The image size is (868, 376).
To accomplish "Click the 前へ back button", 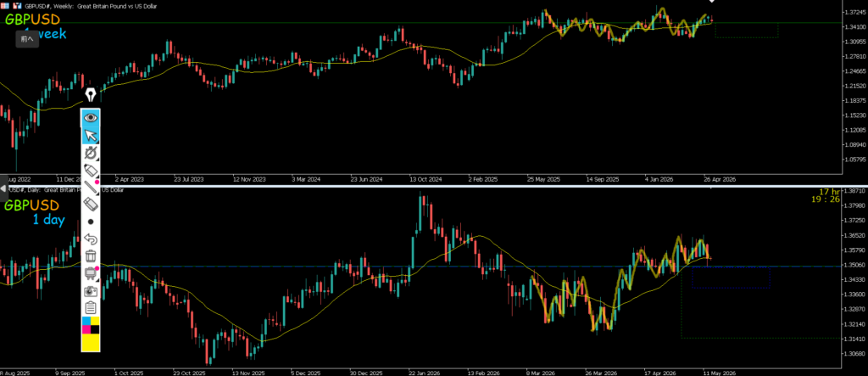I will [x=27, y=39].
